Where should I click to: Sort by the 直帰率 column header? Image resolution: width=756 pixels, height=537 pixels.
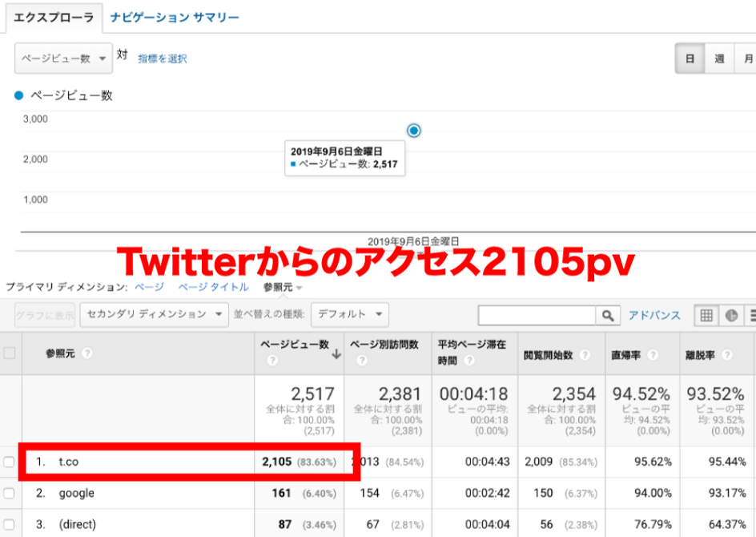pos(625,355)
